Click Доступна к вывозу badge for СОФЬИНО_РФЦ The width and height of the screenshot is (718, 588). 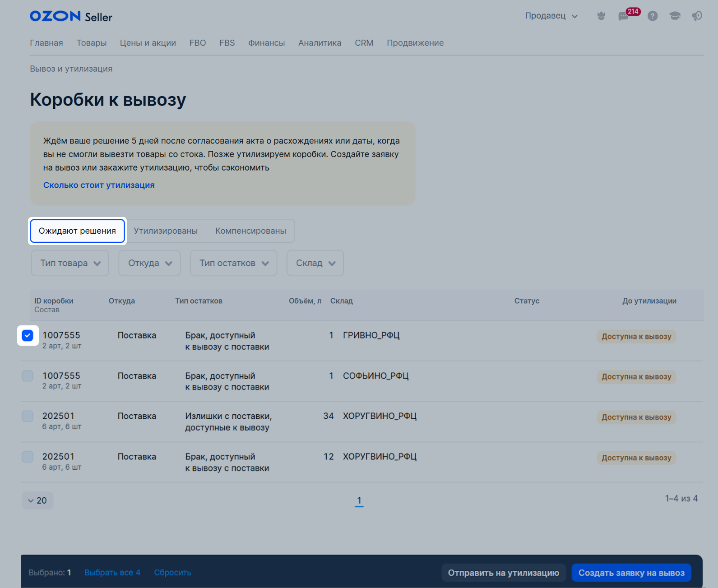click(x=636, y=377)
